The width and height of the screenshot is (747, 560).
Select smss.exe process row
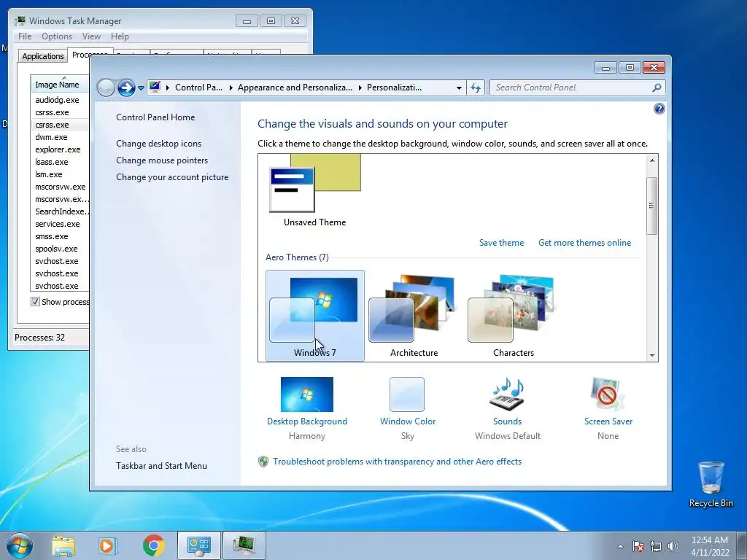(x=60, y=236)
